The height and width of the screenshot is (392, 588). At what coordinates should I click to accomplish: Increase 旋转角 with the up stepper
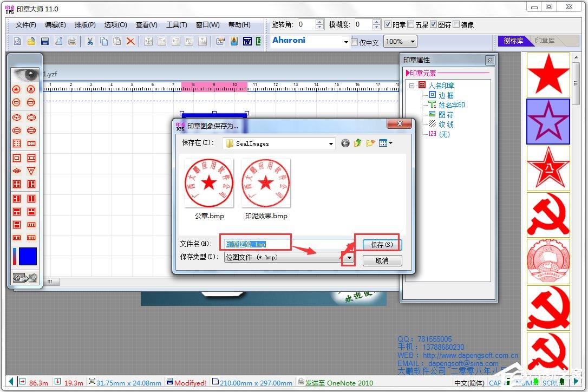point(319,22)
